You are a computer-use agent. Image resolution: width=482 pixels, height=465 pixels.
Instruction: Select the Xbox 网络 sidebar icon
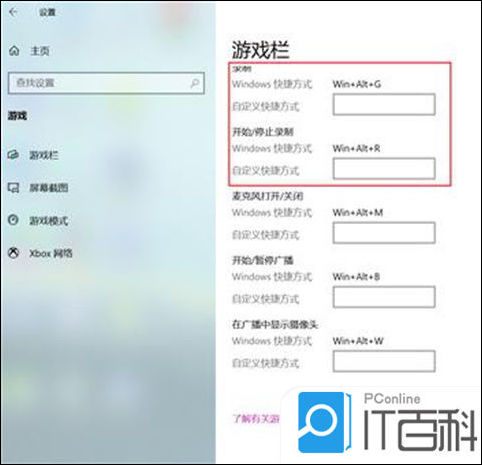tap(13, 253)
